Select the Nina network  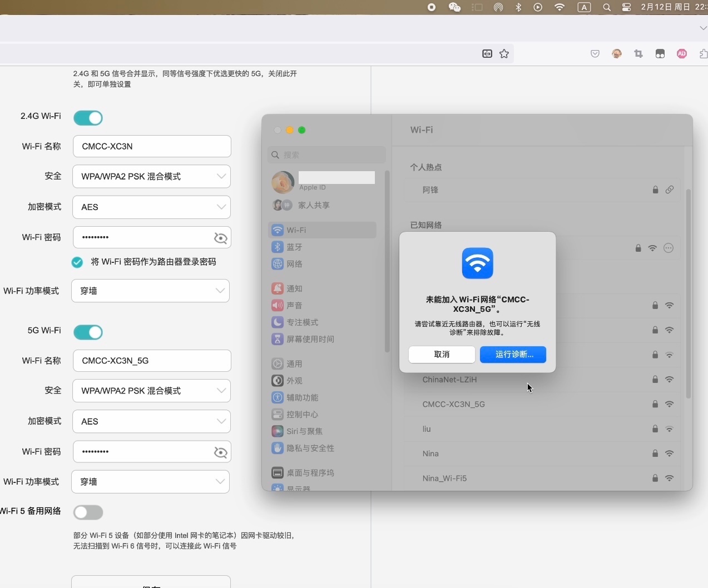(542, 454)
